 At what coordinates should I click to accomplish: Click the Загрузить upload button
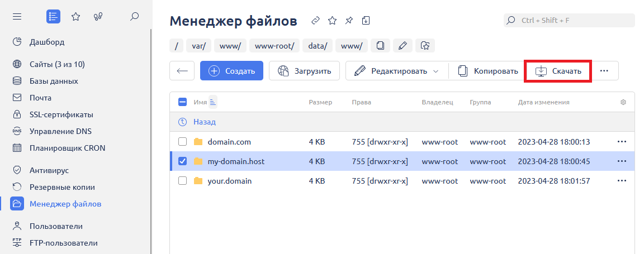click(304, 71)
